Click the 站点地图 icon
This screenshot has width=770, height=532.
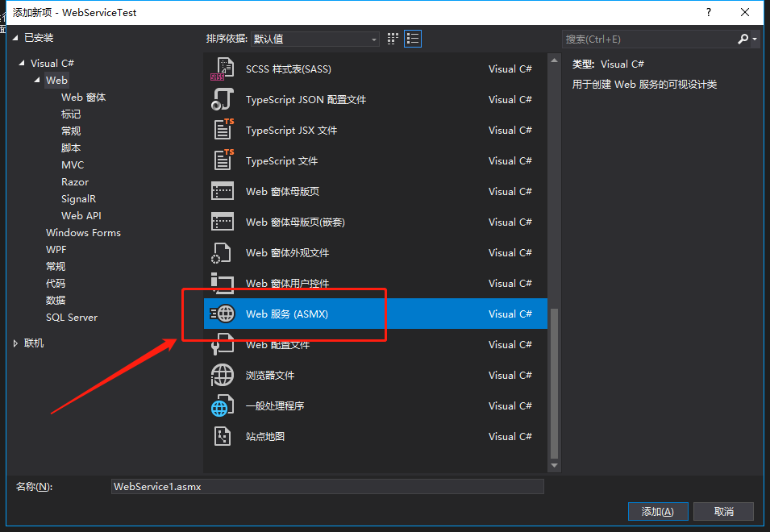pos(222,436)
